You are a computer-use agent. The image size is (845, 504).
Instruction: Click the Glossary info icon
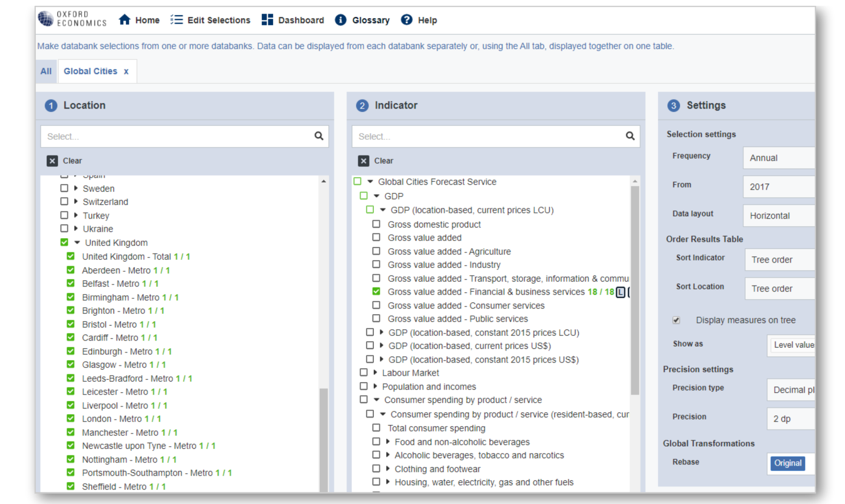[341, 20]
